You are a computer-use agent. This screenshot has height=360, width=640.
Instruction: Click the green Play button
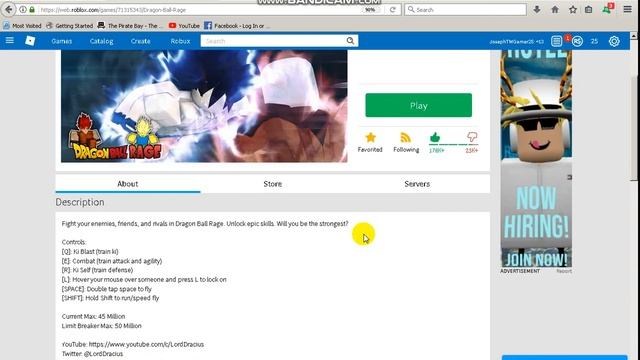418,105
